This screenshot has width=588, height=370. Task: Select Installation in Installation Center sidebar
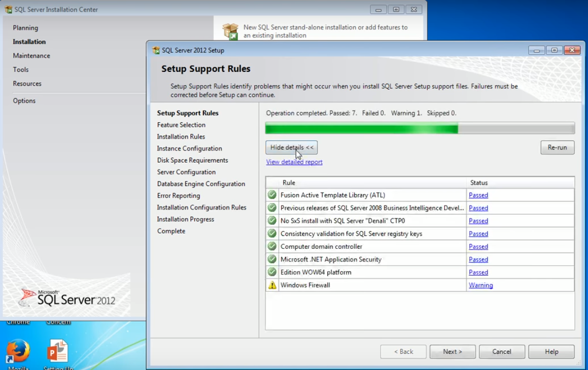coord(29,42)
